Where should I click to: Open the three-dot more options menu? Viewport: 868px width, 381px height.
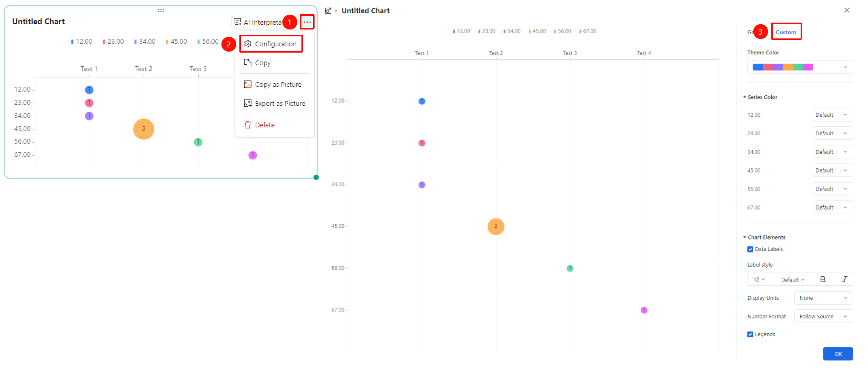pyautogui.click(x=307, y=22)
